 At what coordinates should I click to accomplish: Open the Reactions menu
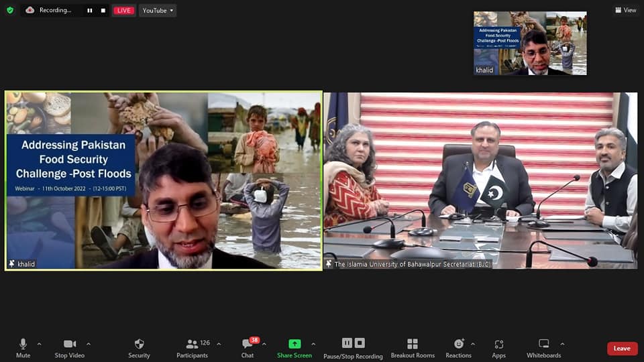(x=459, y=347)
